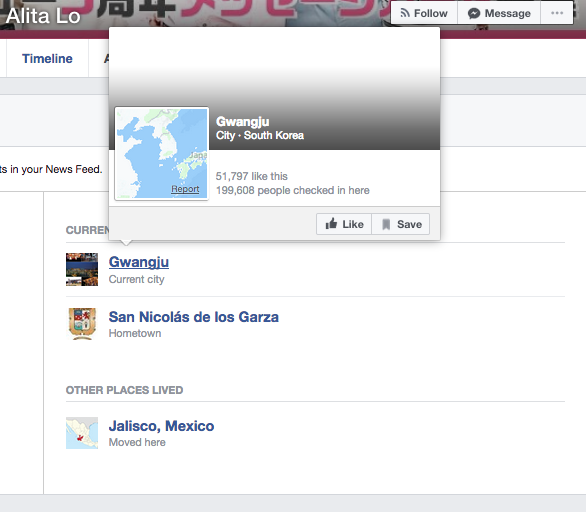Click the Jalisco Mexico map thumbnail
This screenshot has height=512, width=586.
click(x=82, y=433)
